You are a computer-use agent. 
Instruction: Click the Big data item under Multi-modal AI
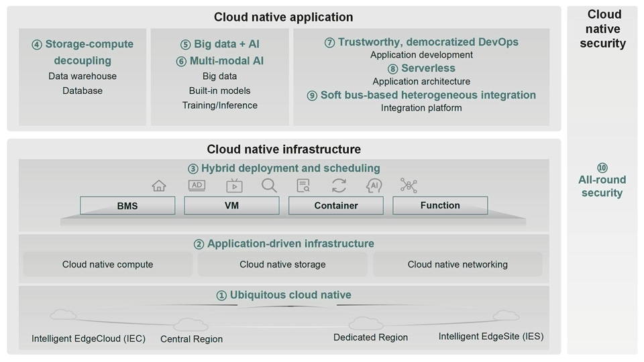[220, 76]
